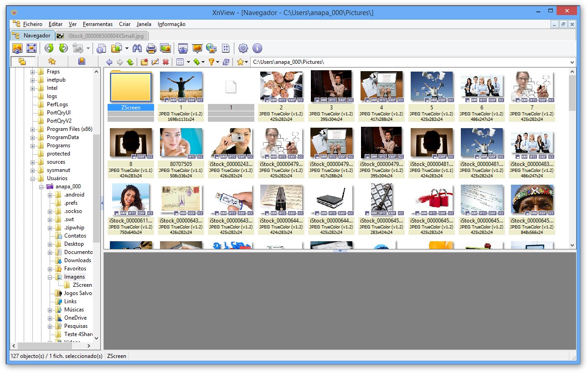This screenshot has width=588, height=373.
Task: Click the navigate up folder button
Action: [x=130, y=62]
